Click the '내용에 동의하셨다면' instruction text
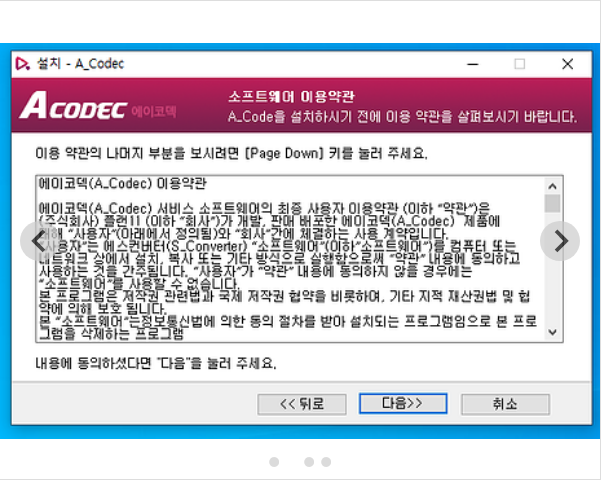The height and width of the screenshot is (481, 601). [x=156, y=363]
